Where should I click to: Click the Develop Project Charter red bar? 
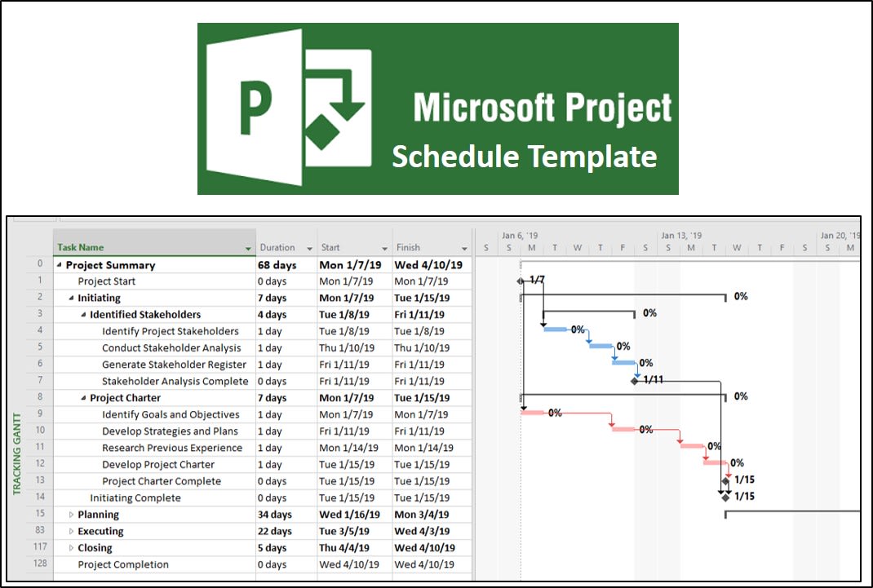point(716,463)
